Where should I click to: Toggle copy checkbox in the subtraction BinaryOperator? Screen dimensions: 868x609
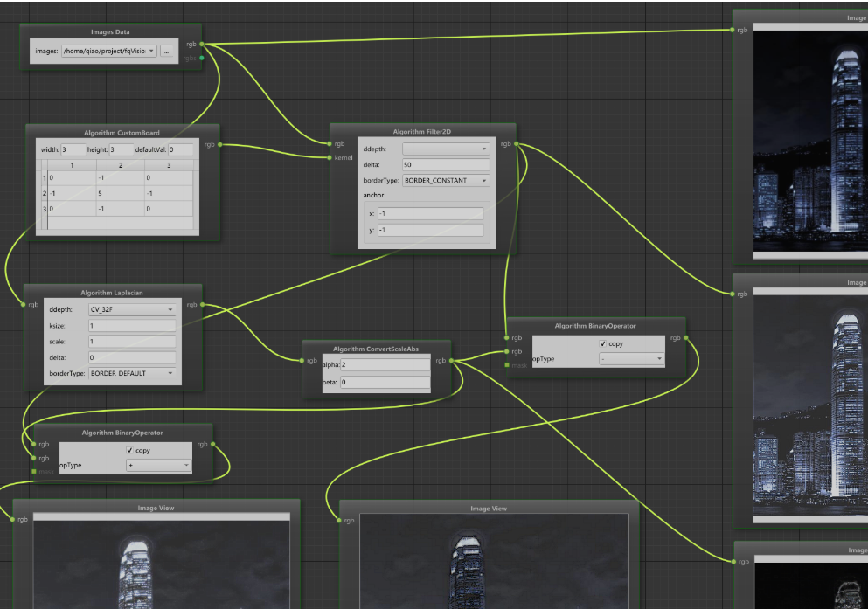(x=602, y=343)
